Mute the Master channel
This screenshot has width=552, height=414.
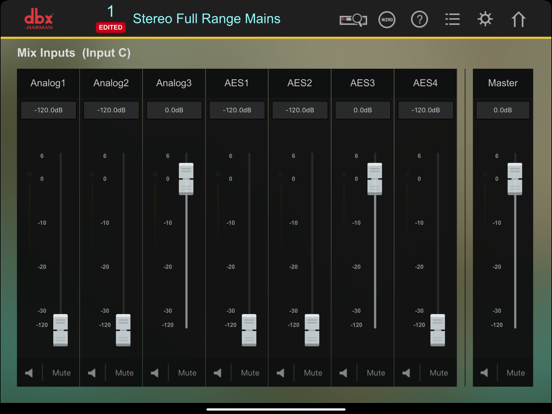(x=515, y=373)
